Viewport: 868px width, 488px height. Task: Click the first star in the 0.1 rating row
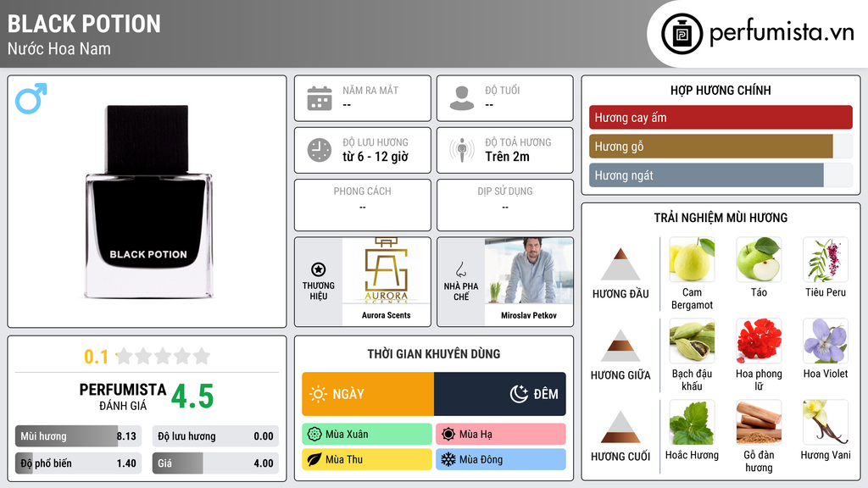(125, 356)
